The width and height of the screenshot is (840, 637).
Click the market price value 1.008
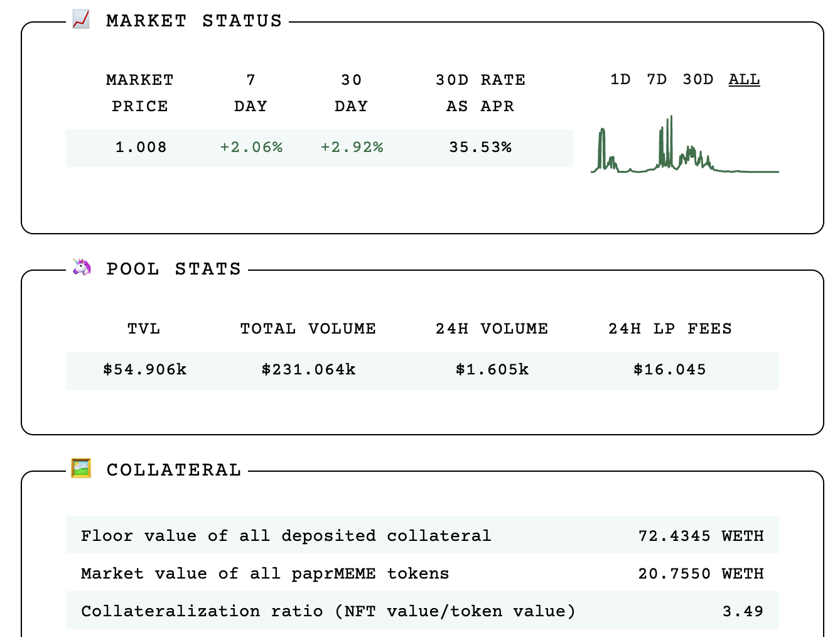(x=141, y=148)
